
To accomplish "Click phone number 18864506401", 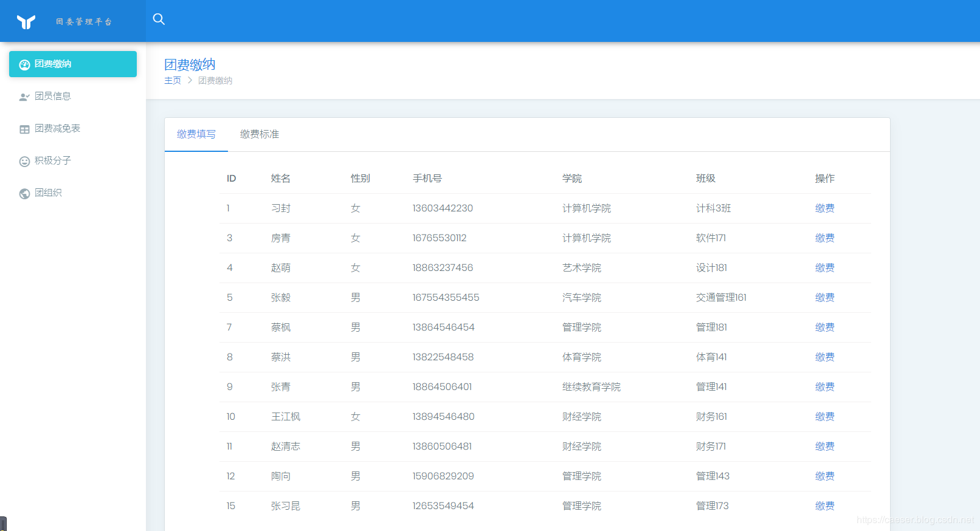I will pos(442,387).
